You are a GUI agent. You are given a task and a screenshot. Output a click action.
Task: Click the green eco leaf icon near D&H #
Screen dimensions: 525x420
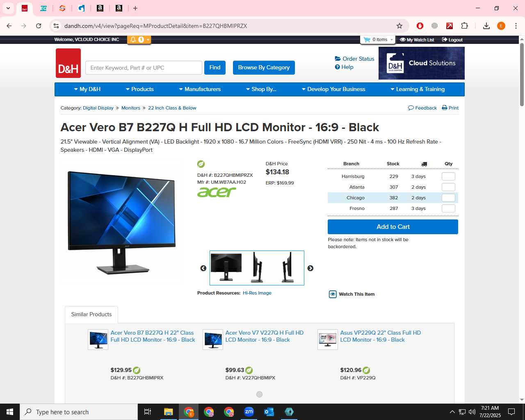click(x=201, y=164)
